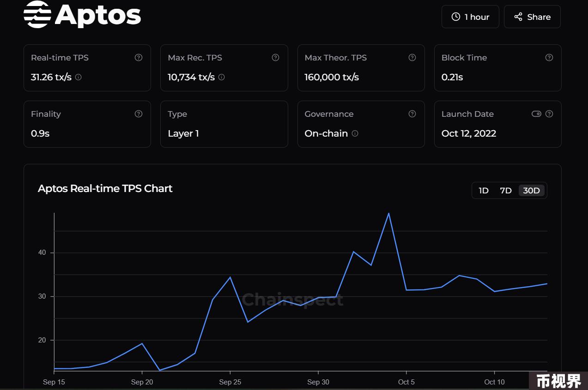Click the share icon
Screen dimensions: 588x390
tap(518, 17)
